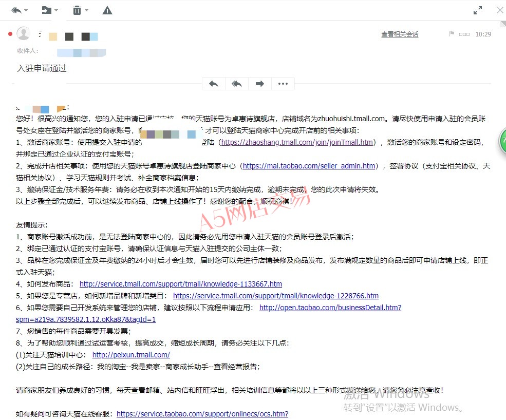This screenshot has width=506, height=420.
Task: Open the service.taobao.com onlinecs support link
Action: pos(202,414)
